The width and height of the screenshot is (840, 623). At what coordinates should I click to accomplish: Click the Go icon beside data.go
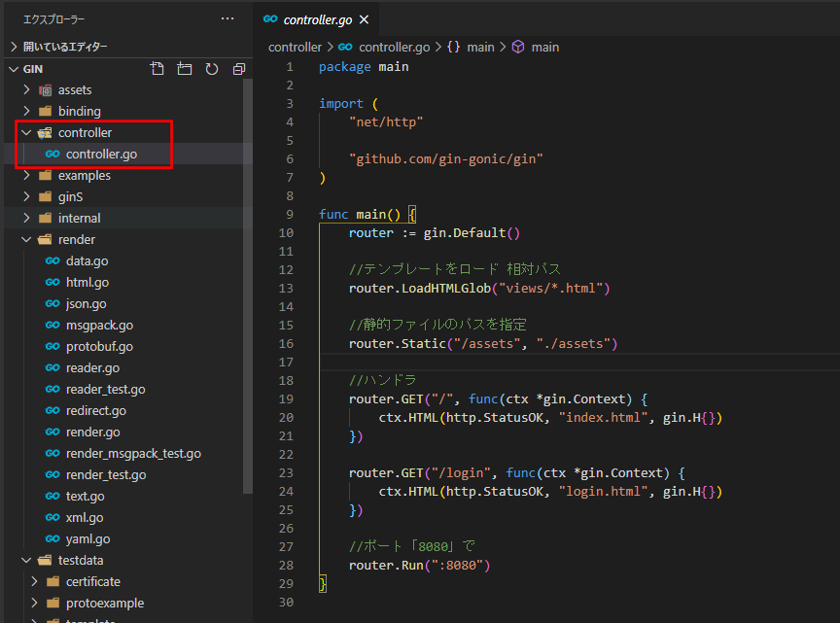(52, 260)
